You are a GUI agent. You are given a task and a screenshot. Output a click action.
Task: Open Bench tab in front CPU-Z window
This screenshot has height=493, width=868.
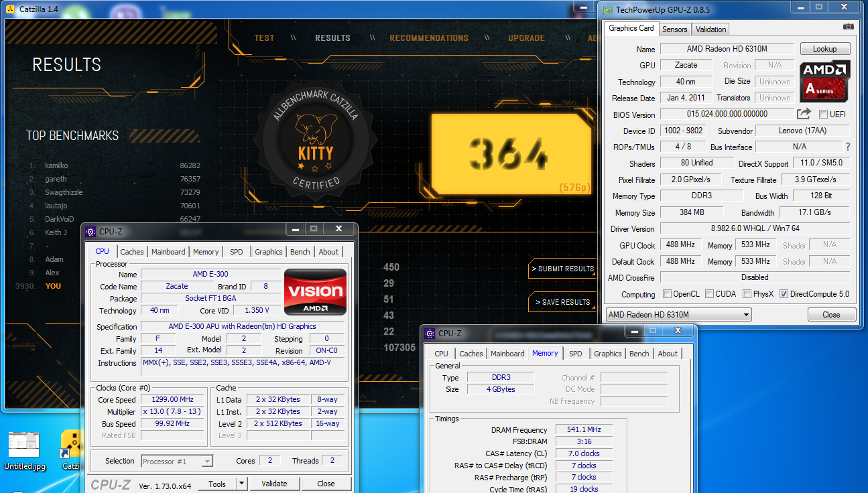pos(300,252)
